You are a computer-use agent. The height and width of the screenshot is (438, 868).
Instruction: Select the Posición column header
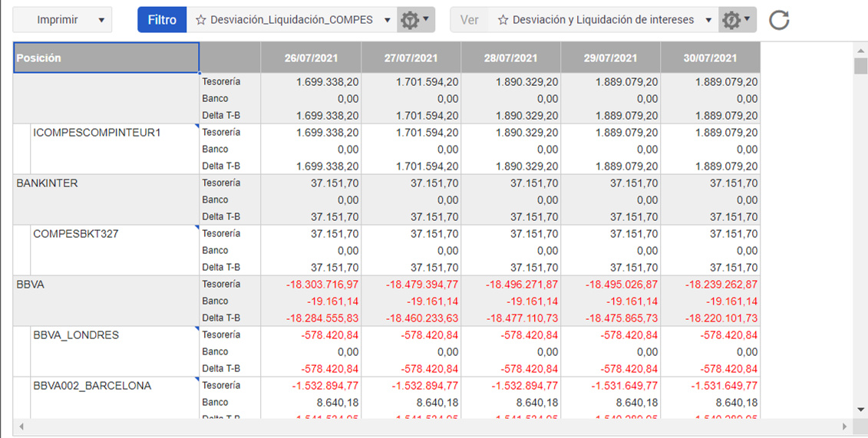click(106, 58)
